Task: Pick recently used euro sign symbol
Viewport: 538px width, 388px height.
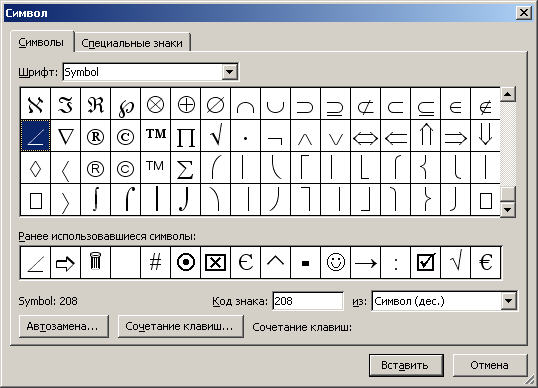Action: pyautogui.click(x=485, y=262)
